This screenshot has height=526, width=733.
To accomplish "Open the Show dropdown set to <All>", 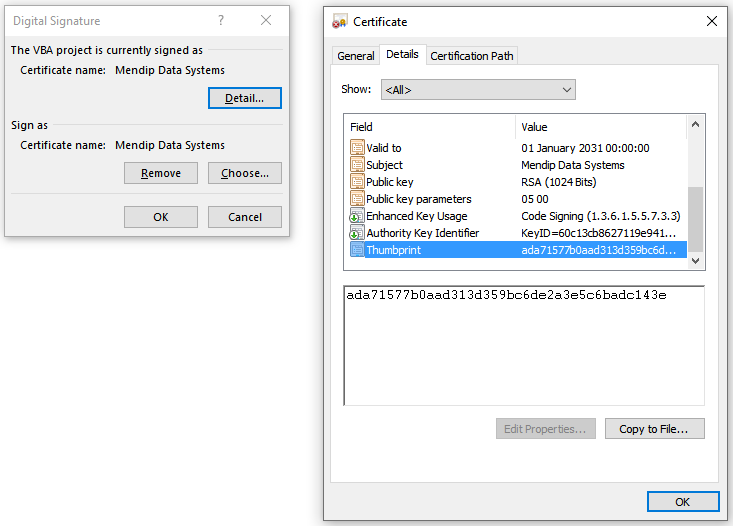I will tap(478, 90).
